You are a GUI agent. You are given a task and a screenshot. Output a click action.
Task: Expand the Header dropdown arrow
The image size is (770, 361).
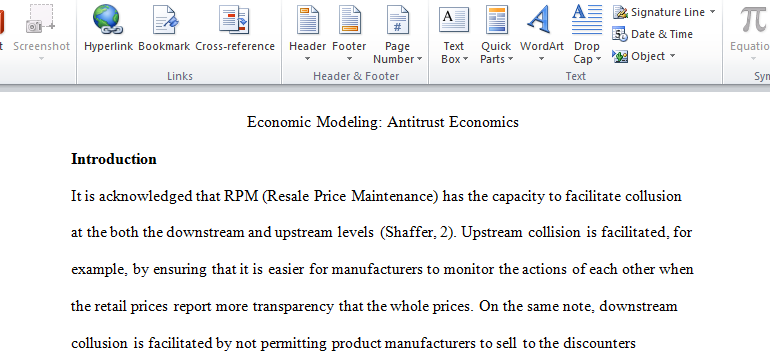308,59
